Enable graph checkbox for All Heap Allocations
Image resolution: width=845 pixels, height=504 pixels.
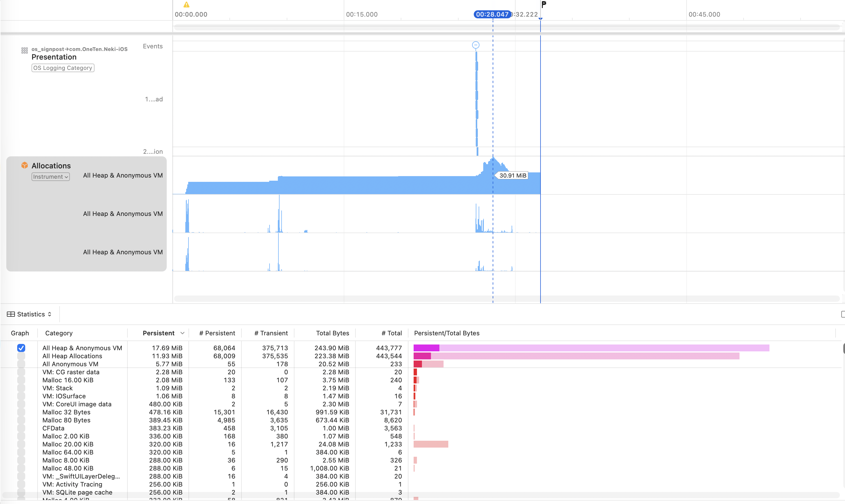(x=21, y=356)
